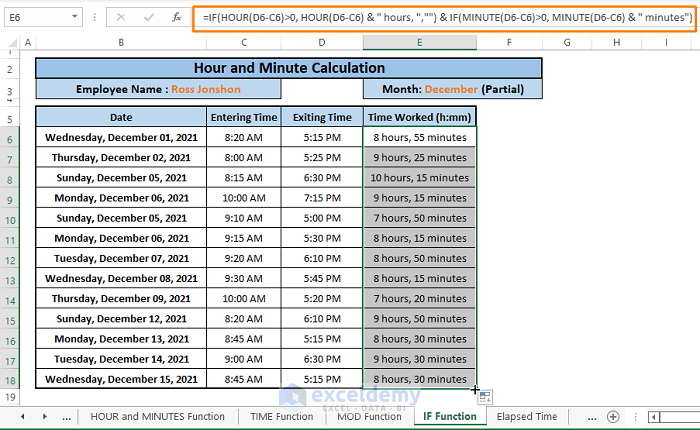Switch to the Elapsed Time sheet
Image resolution: width=700 pixels, height=430 pixels.
[x=527, y=417]
